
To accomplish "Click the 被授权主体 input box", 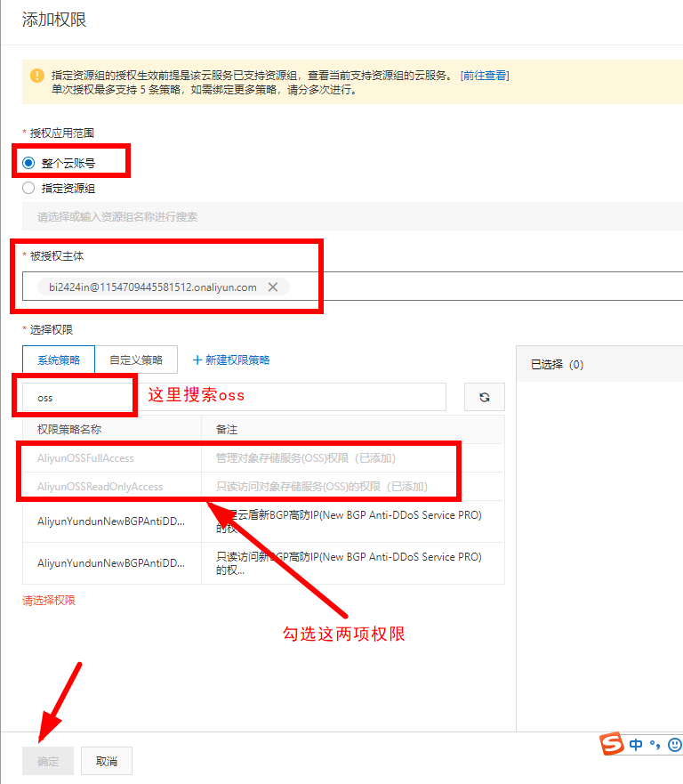I will [x=352, y=287].
